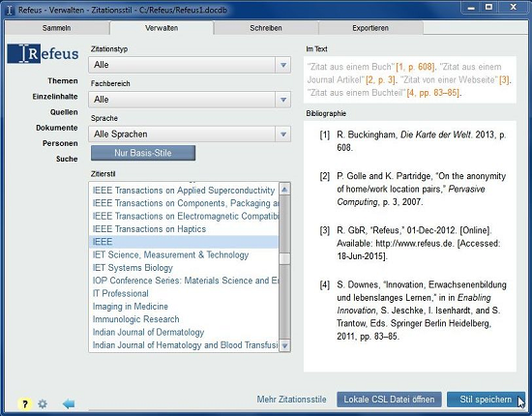532x416 pixels.
Task: Open the help question mark icon
Action: coord(25,404)
